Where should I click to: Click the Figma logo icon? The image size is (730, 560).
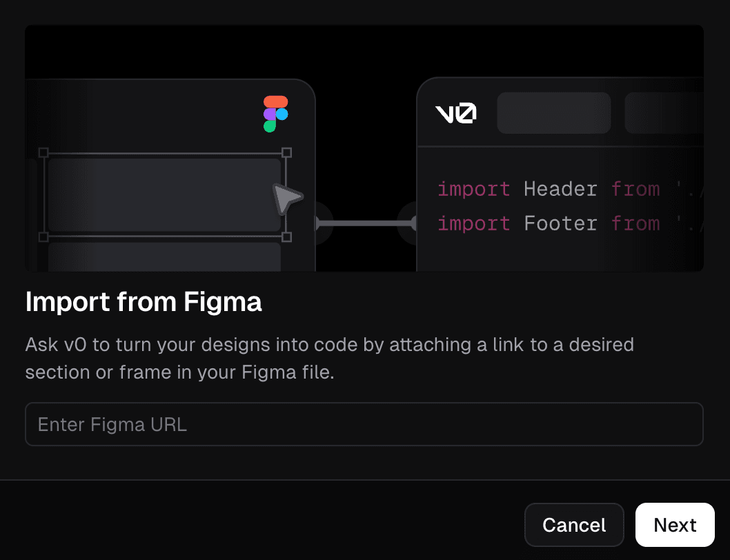[275, 113]
